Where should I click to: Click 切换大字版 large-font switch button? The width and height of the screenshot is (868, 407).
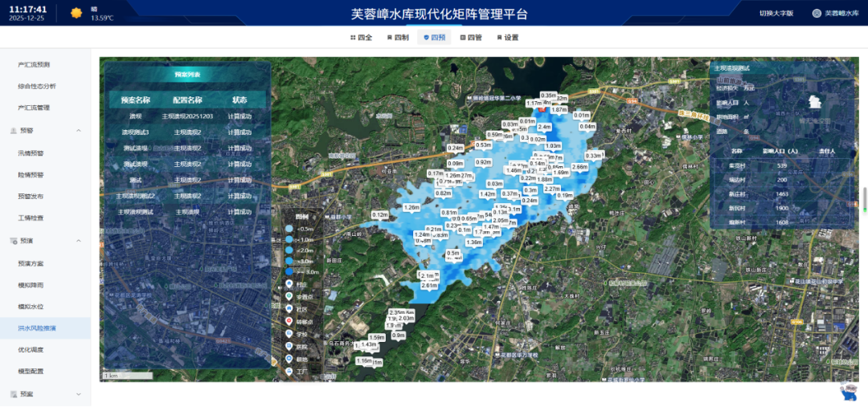[776, 14]
